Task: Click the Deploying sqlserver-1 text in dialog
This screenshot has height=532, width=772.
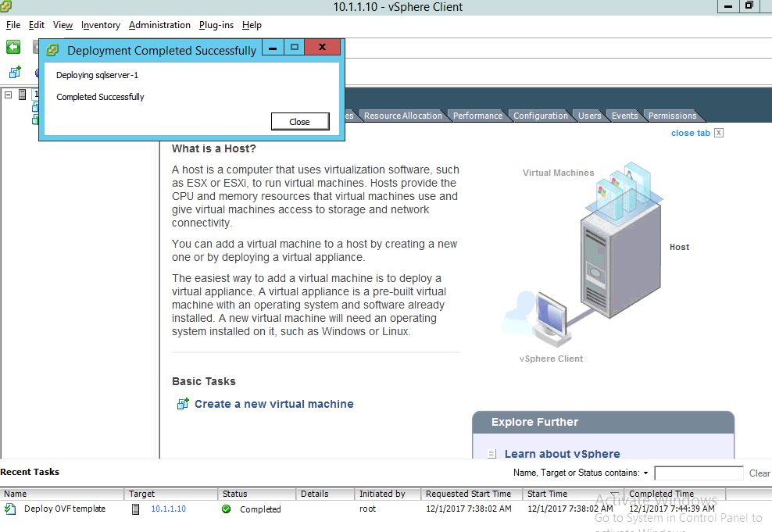Action: (97, 75)
